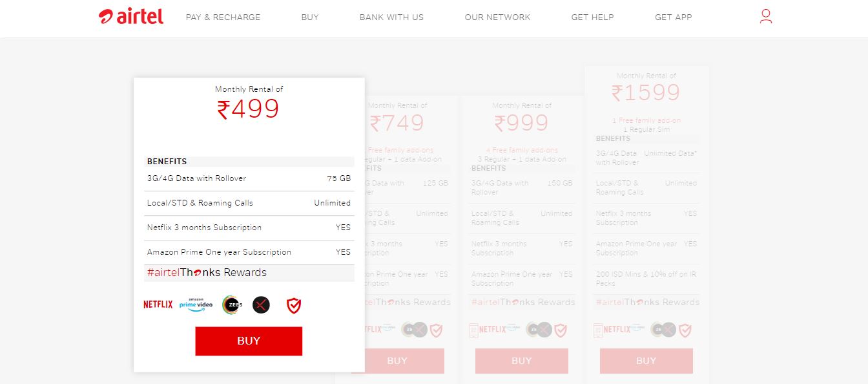Click the red shield security icon
Image resolution: width=868 pixels, height=384 pixels.
click(x=294, y=305)
